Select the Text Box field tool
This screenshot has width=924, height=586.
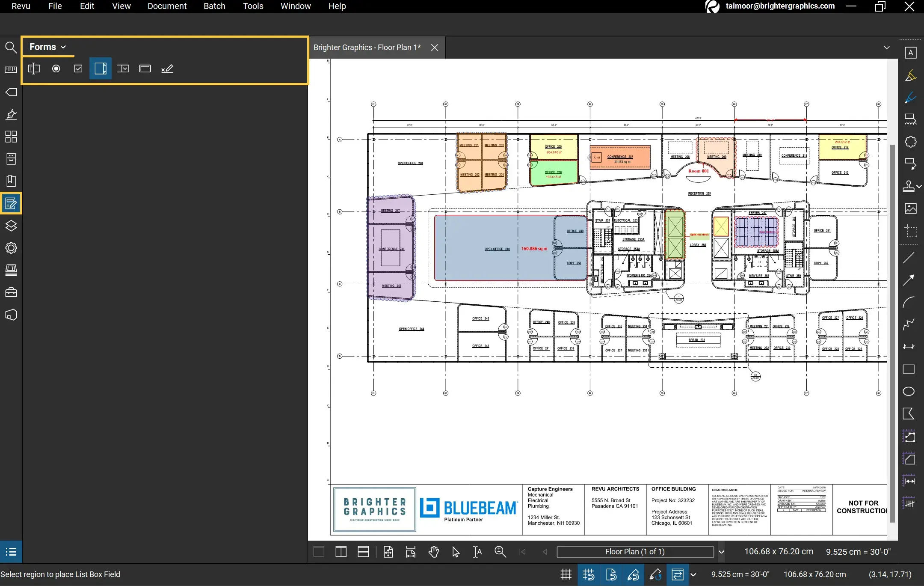tap(34, 68)
